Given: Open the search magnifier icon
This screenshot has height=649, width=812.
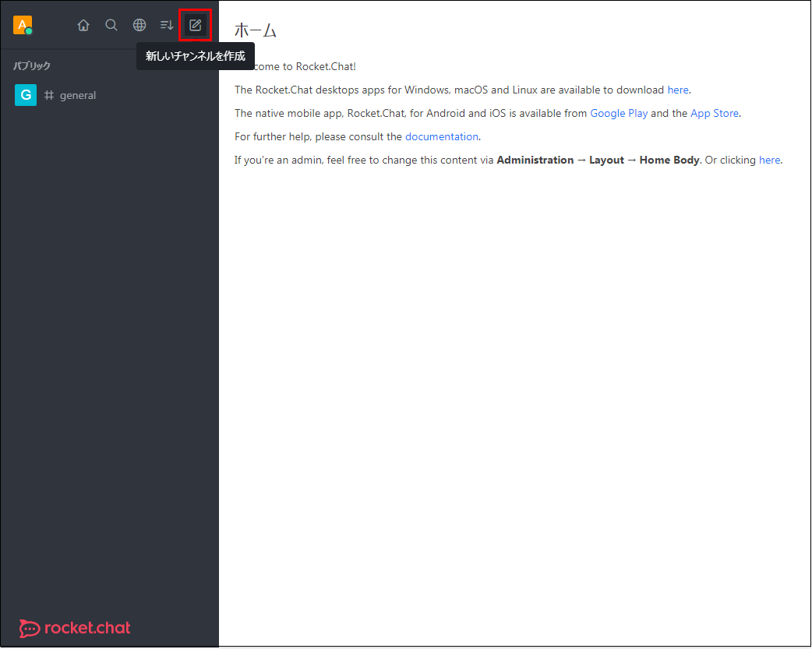Looking at the screenshot, I should (111, 25).
